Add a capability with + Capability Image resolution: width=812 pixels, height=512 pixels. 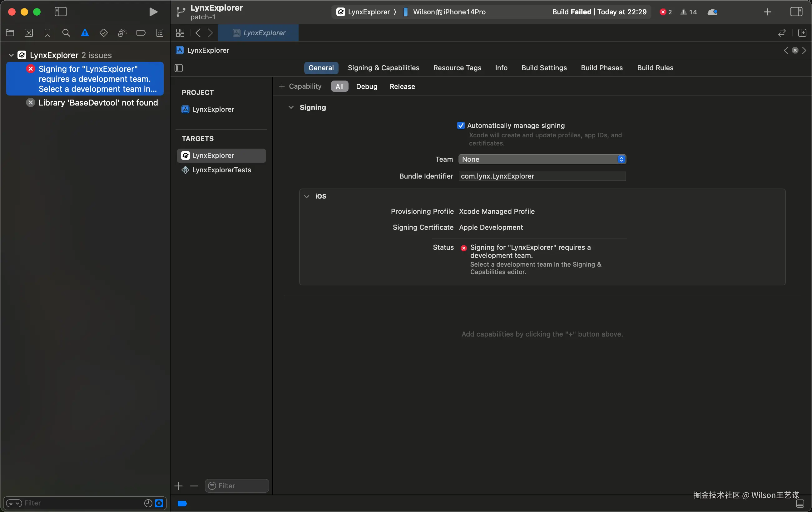click(x=300, y=86)
